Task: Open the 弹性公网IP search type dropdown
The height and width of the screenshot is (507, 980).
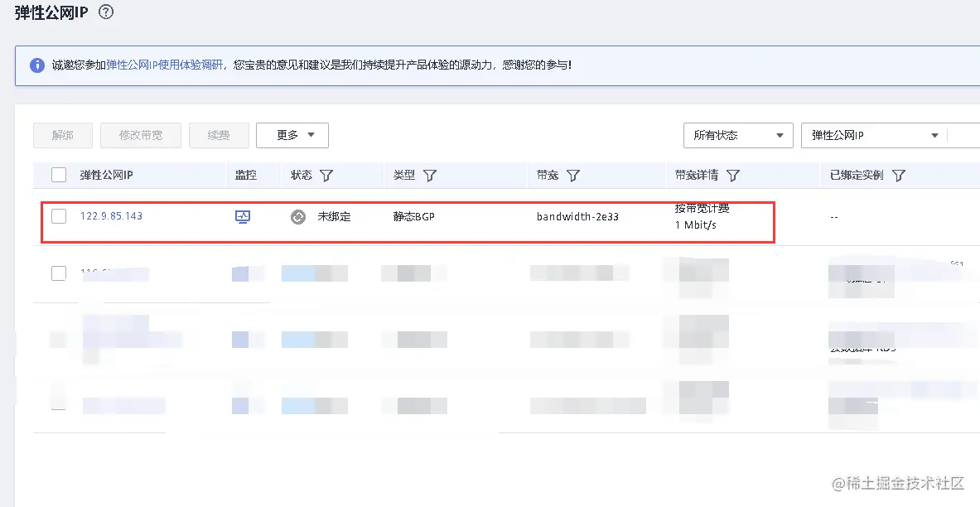Action: (x=874, y=135)
